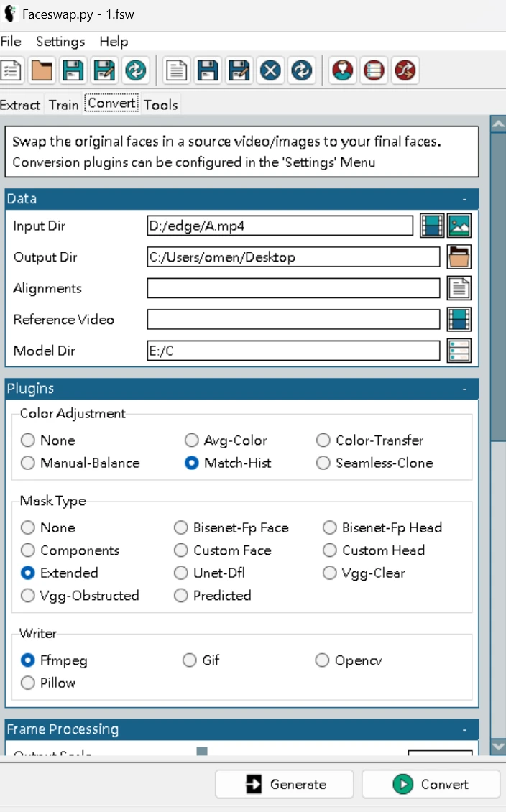Screen dimensions: 506x812
Task: Click the Input Dir image folder browse icon
Action: (x=459, y=226)
